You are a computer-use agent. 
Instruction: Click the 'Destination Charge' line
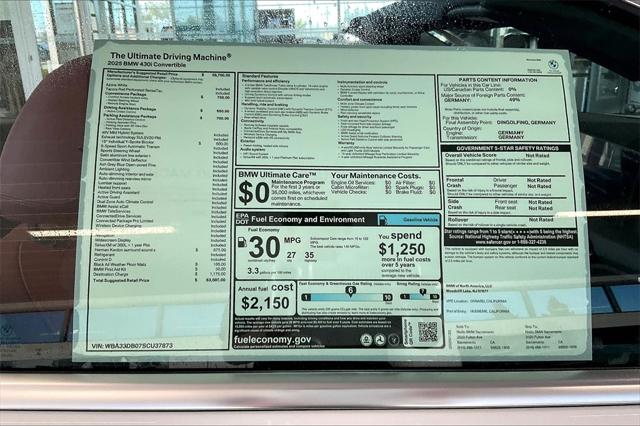click(159, 275)
